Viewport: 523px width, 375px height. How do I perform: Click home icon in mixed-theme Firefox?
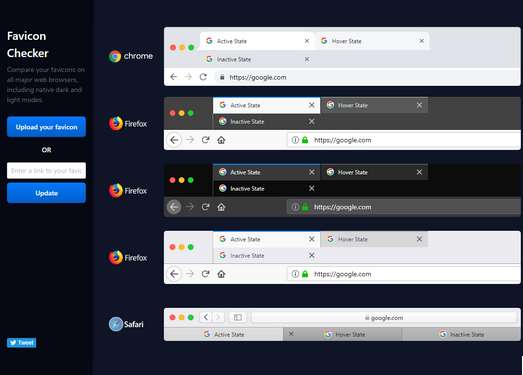[221, 140]
